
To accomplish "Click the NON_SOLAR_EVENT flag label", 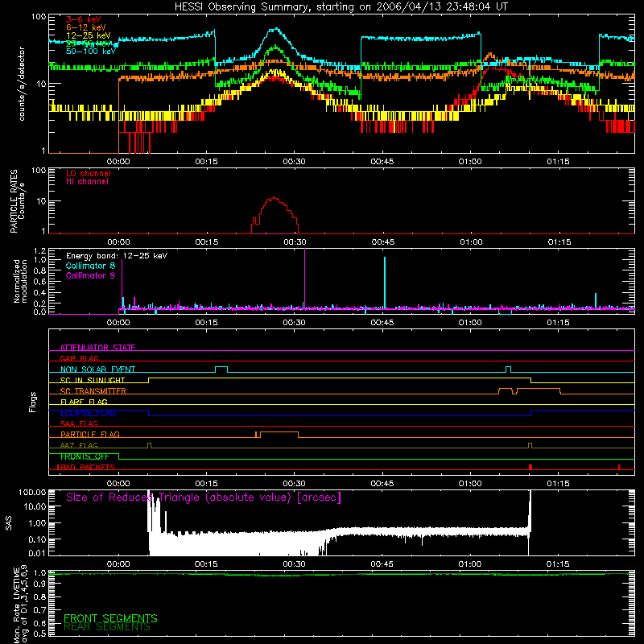I will 97,369.
